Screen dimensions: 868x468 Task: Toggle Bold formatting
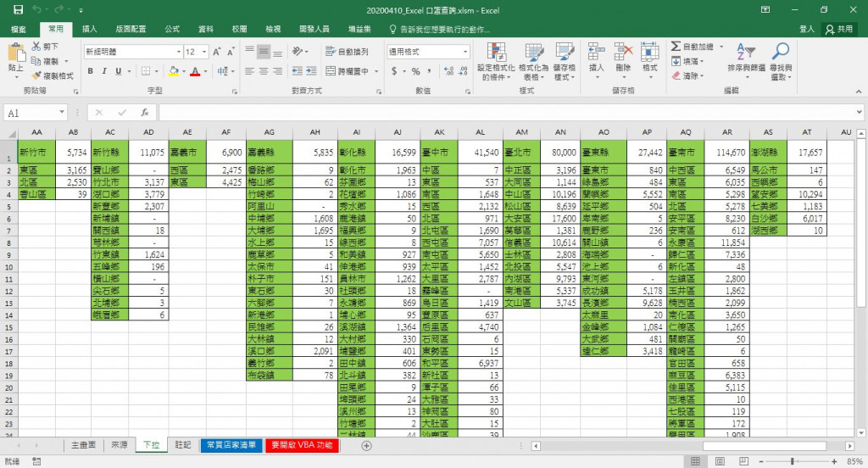coord(90,71)
